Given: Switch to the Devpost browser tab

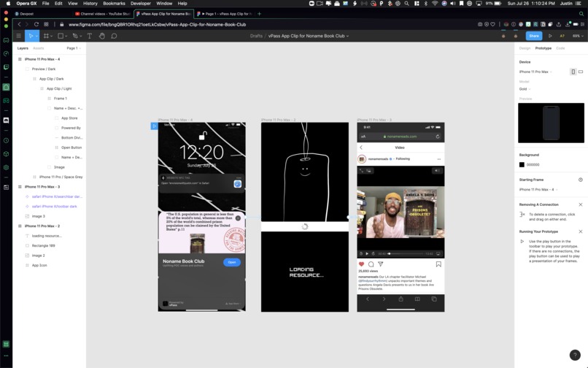Looking at the screenshot, I should (x=42, y=14).
